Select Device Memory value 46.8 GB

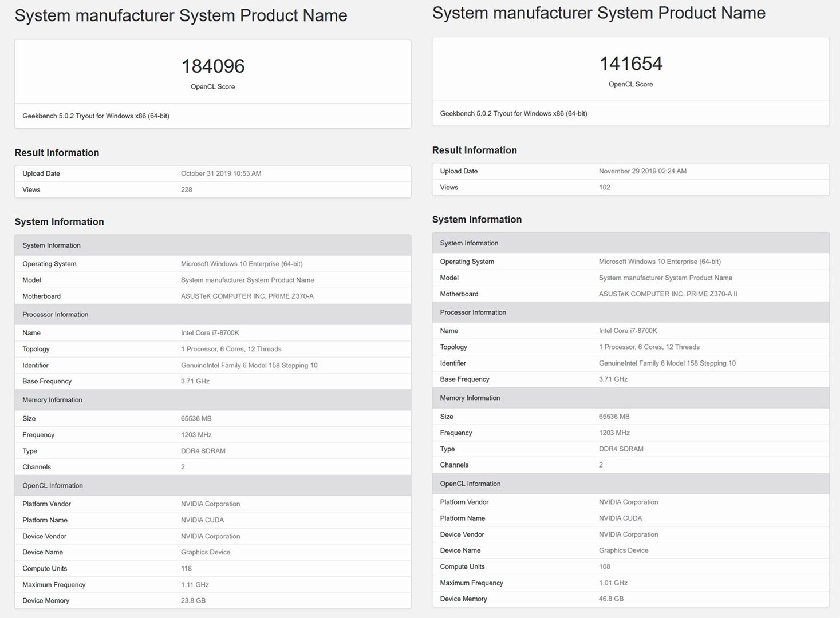pyautogui.click(x=611, y=599)
